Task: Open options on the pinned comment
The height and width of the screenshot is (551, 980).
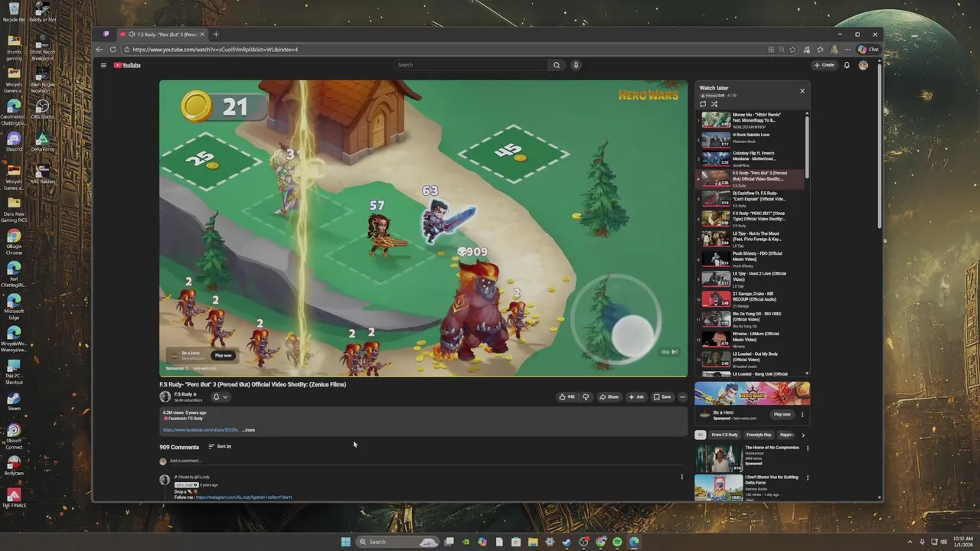Action: (682, 477)
